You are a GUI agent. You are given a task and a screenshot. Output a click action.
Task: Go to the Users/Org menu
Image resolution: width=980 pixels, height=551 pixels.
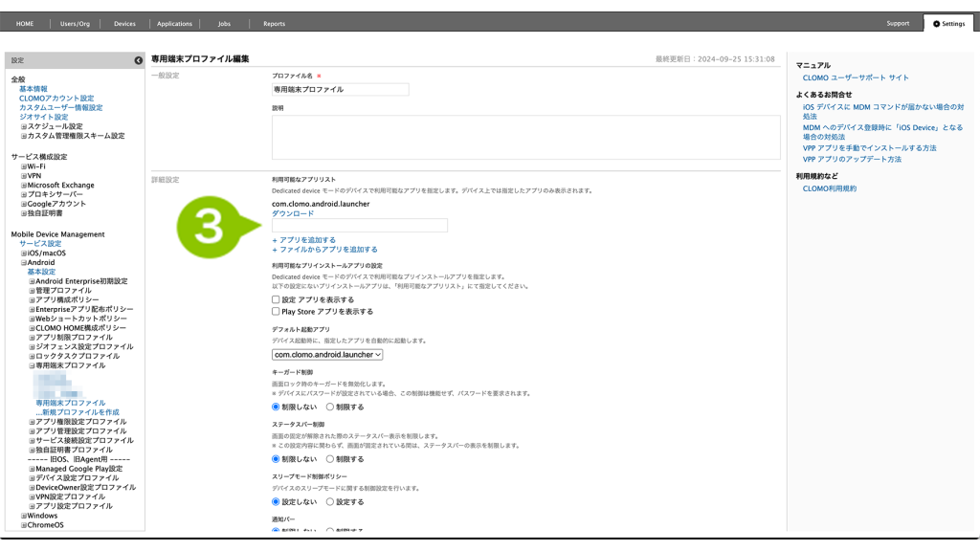pos(75,24)
